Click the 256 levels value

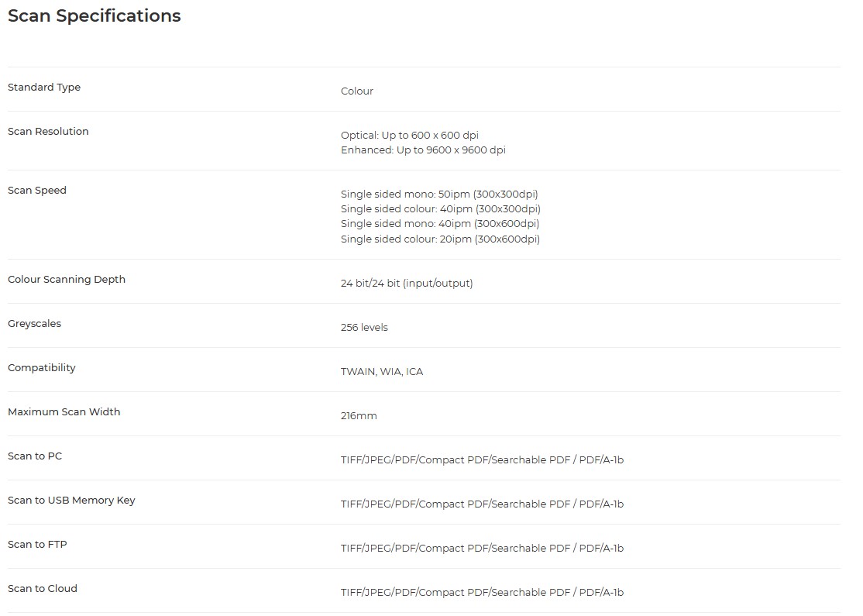tap(364, 327)
